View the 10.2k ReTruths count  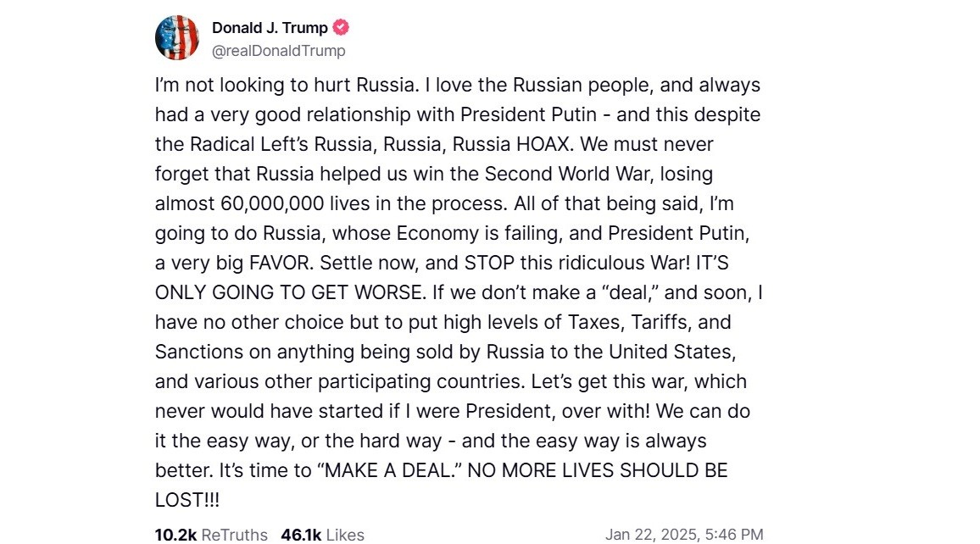coord(175,535)
